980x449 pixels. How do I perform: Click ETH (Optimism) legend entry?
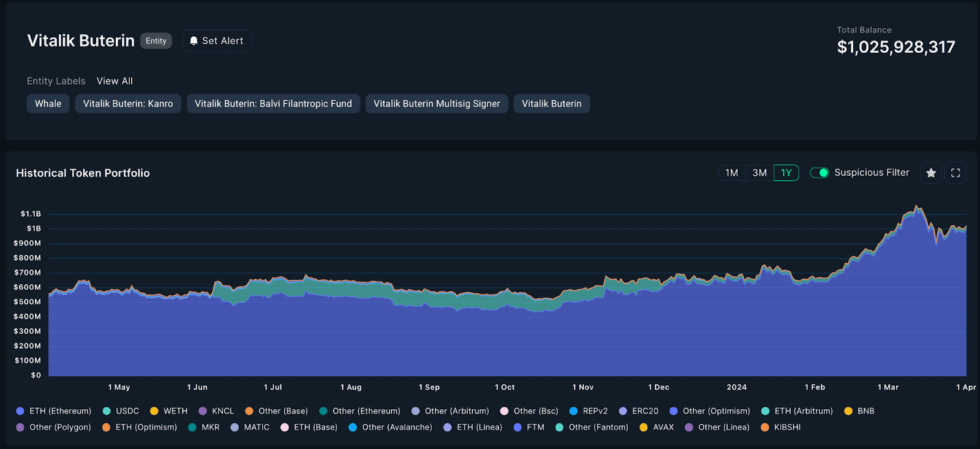[x=140, y=427]
